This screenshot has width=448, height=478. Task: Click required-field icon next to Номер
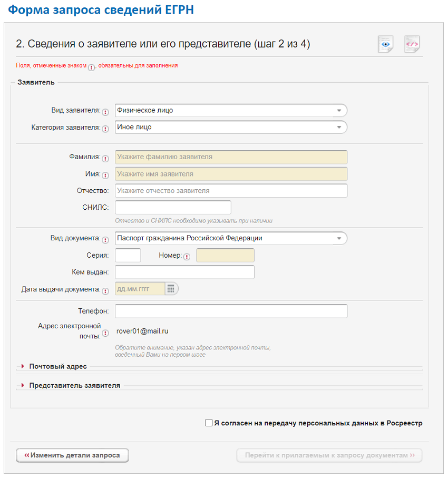(187, 257)
